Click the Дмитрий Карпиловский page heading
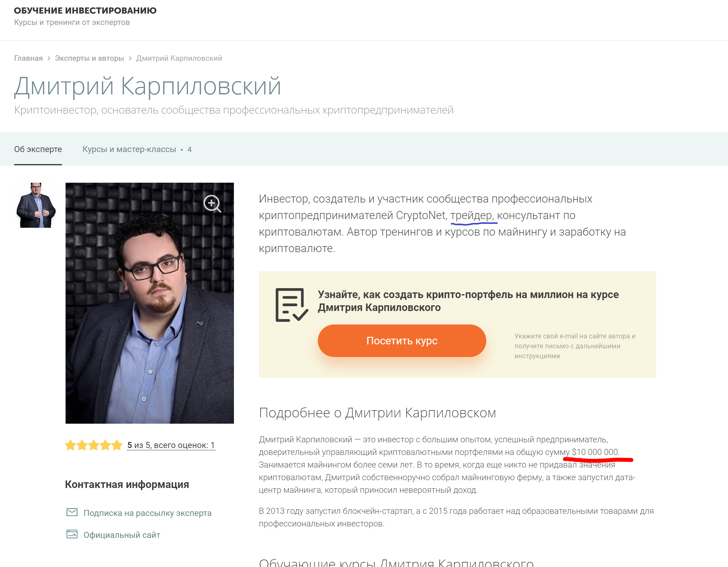 click(x=148, y=86)
